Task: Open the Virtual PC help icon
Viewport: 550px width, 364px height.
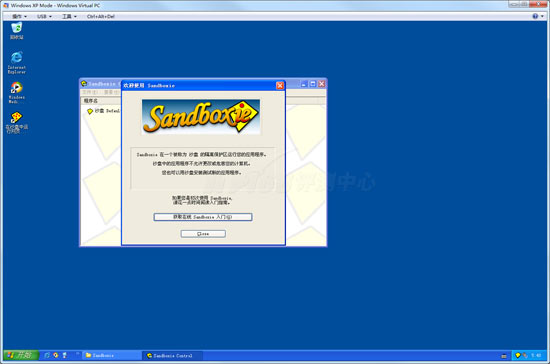Action: pyautogui.click(x=535, y=16)
